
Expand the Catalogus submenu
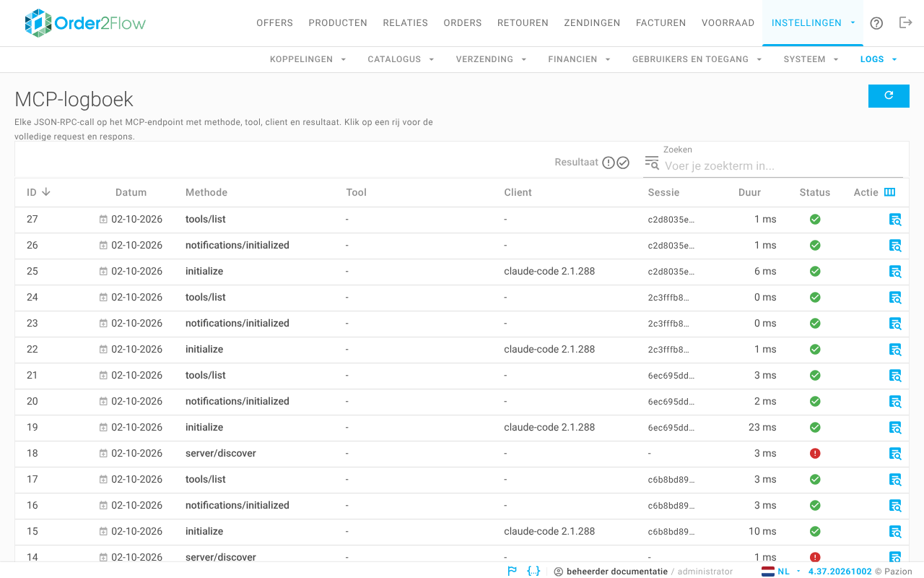[x=401, y=59]
